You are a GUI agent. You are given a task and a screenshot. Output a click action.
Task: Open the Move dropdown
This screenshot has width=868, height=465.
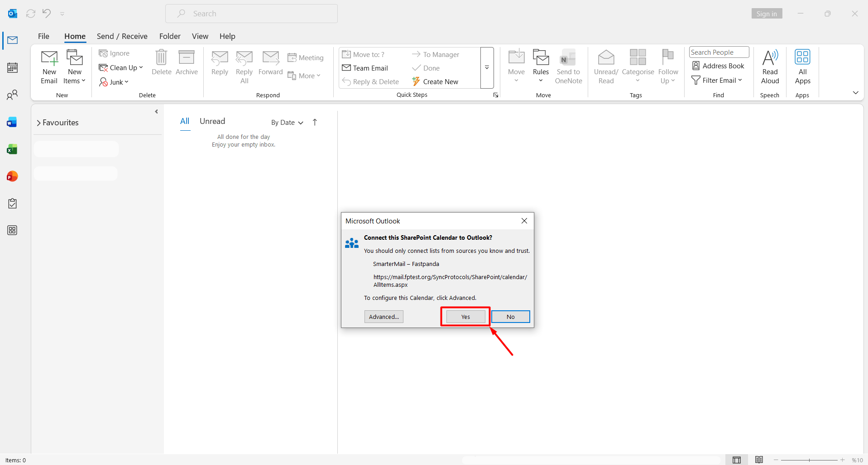point(516,66)
